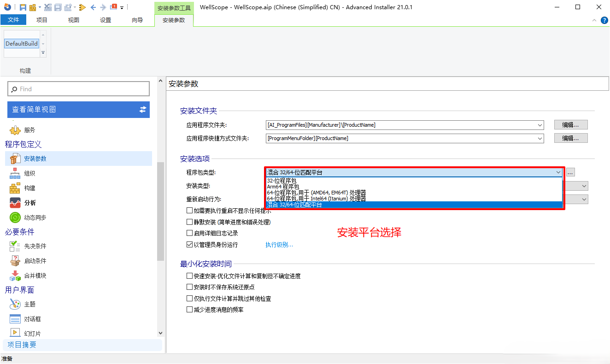This screenshot has width=610, height=364.
Task: Click the 对话框 window icon
Action: point(15,319)
